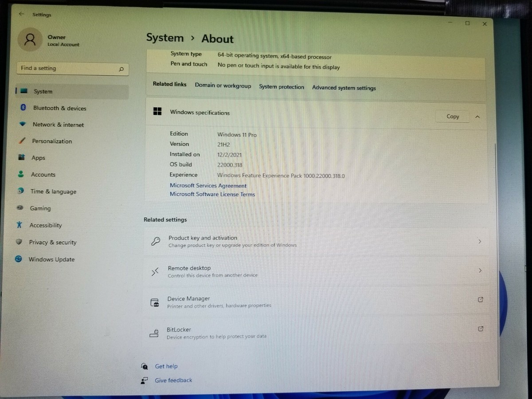
Task: Collapse the Windows specifications section
Action: [477, 117]
